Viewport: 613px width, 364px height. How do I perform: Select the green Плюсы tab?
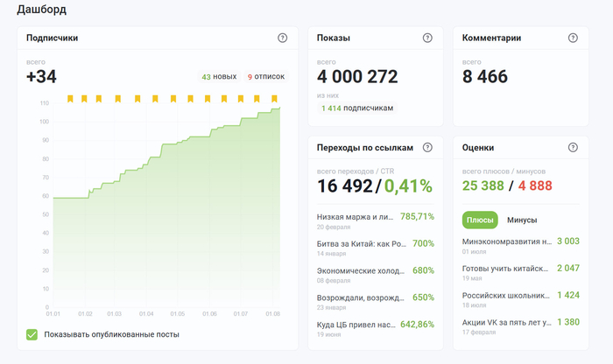(x=480, y=220)
